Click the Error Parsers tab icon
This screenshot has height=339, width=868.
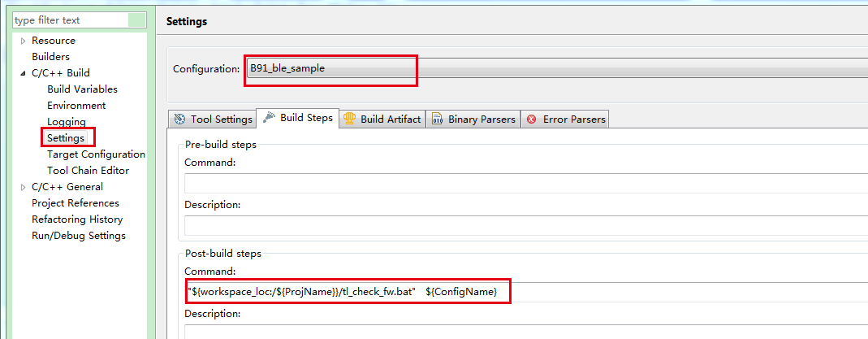pos(532,120)
